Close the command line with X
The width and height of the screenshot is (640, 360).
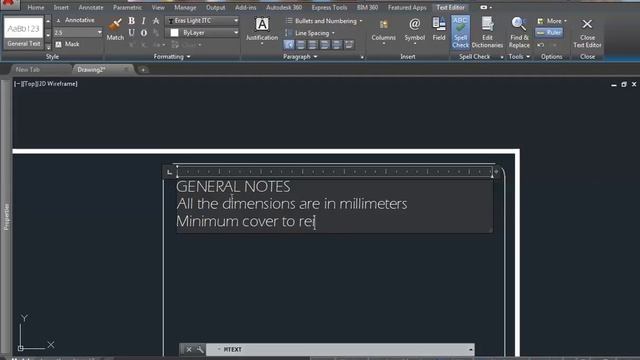(189, 349)
